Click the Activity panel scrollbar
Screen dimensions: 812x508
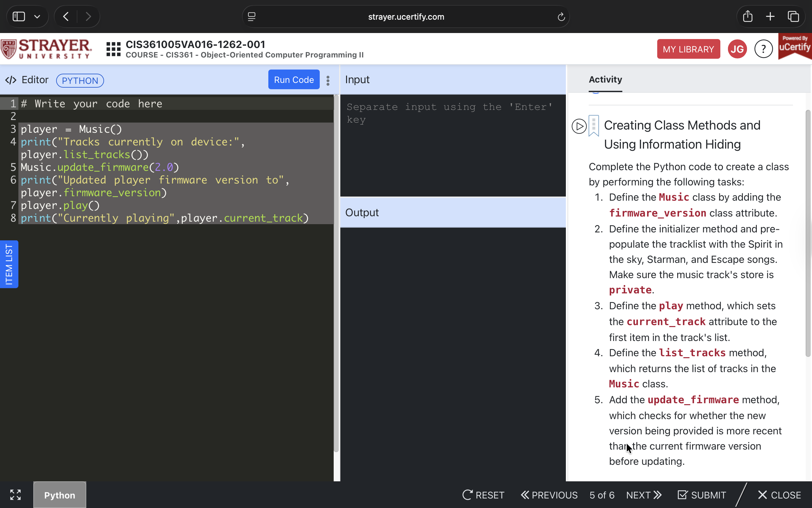(808, 233)
